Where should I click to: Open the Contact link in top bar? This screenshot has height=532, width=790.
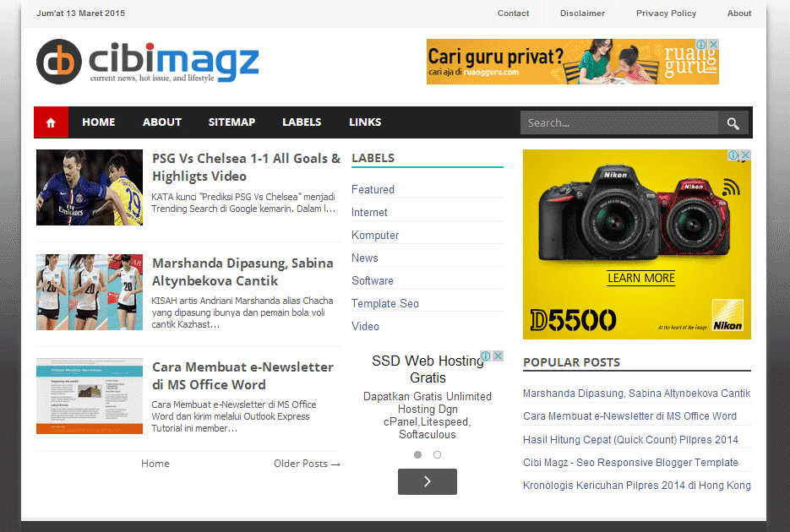(514, 14)
